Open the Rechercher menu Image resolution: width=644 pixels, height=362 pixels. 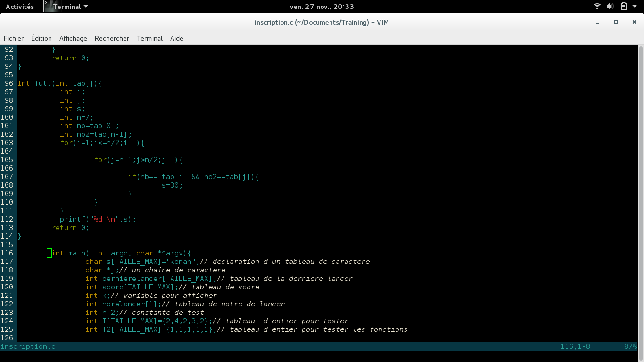[x=112, y=38]
